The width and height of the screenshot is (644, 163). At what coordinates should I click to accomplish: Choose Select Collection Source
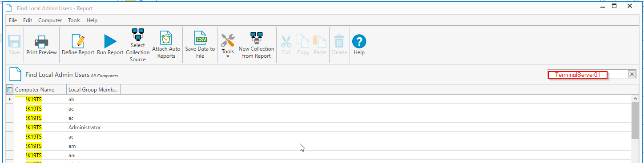point(138,45)
